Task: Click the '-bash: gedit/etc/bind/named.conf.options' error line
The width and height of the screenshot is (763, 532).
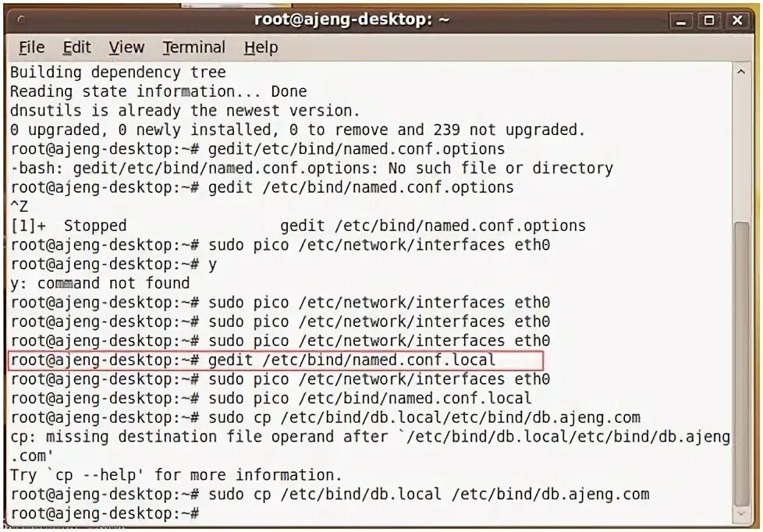Action: 311,168
